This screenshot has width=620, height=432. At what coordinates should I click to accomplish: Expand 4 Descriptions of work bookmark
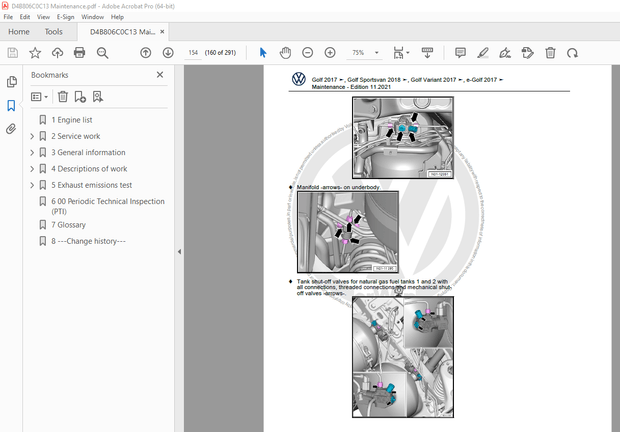click(x=32, y=169)
